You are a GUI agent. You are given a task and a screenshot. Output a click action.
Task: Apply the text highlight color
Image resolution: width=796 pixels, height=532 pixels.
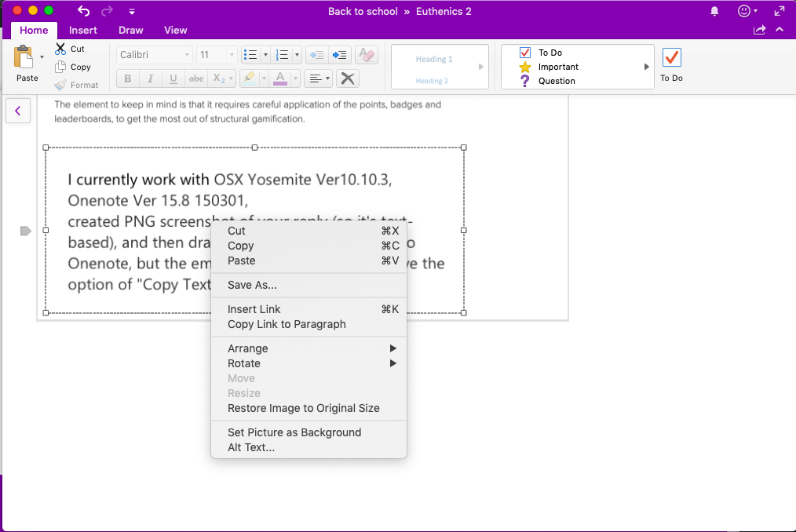(250, 78)
